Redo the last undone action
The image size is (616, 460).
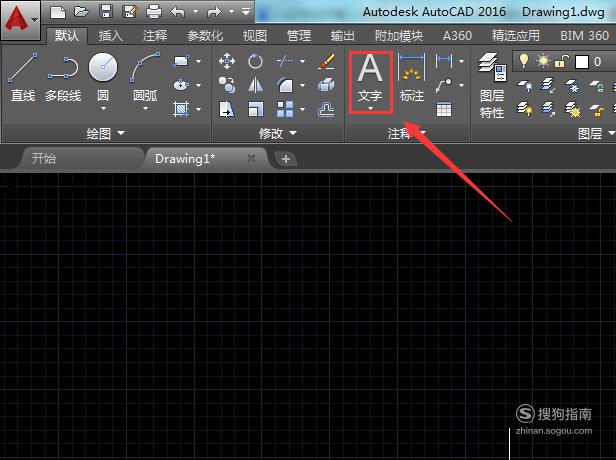(x=214, y=12)
